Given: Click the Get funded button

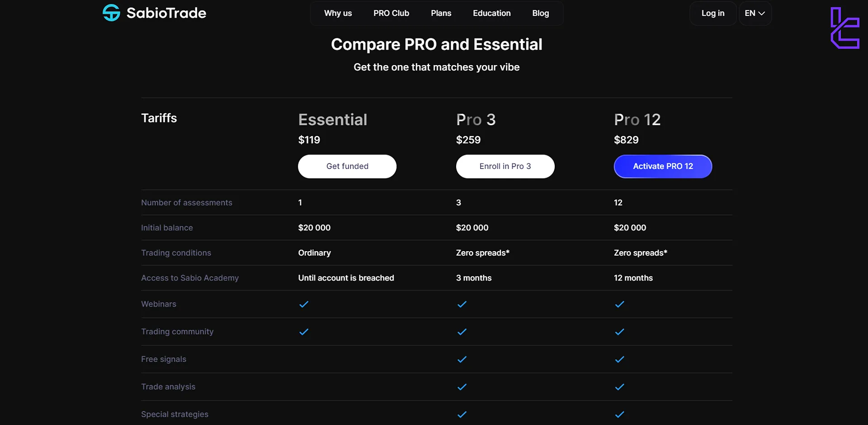Looking at the screenshot, I should point(347,166).
